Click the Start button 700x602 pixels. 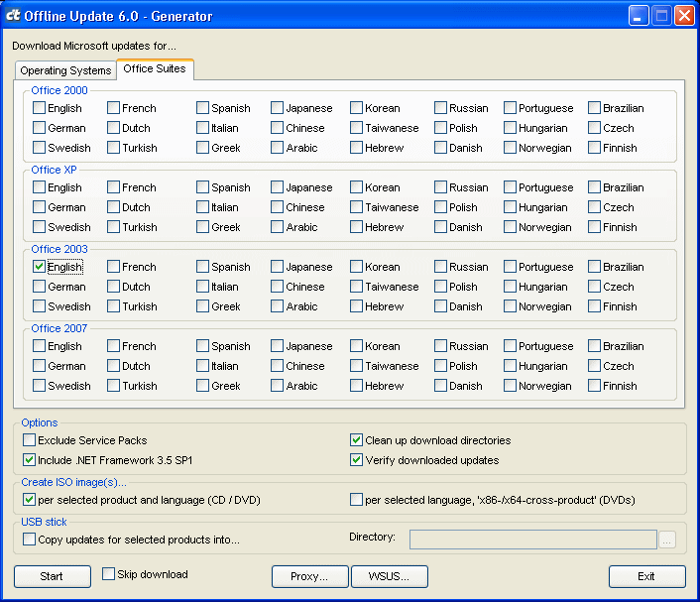[x=53, y=576]
